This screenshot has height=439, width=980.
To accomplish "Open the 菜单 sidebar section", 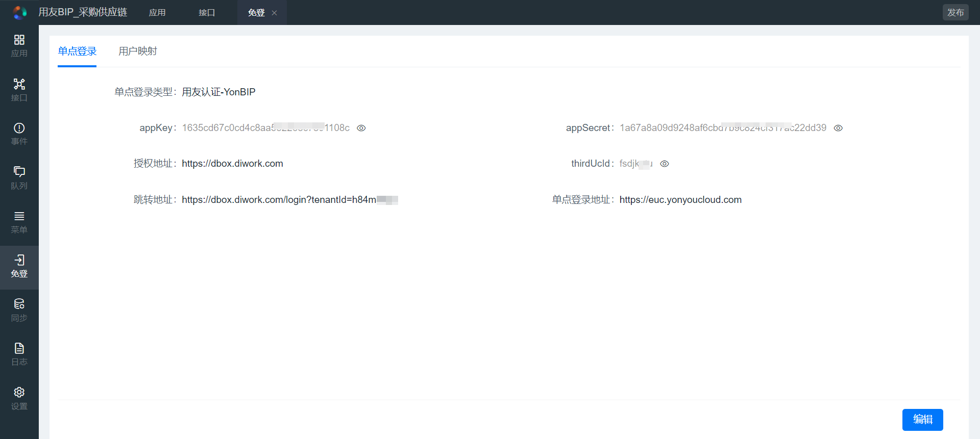I will pyautogui.click(x=19, y=222).
